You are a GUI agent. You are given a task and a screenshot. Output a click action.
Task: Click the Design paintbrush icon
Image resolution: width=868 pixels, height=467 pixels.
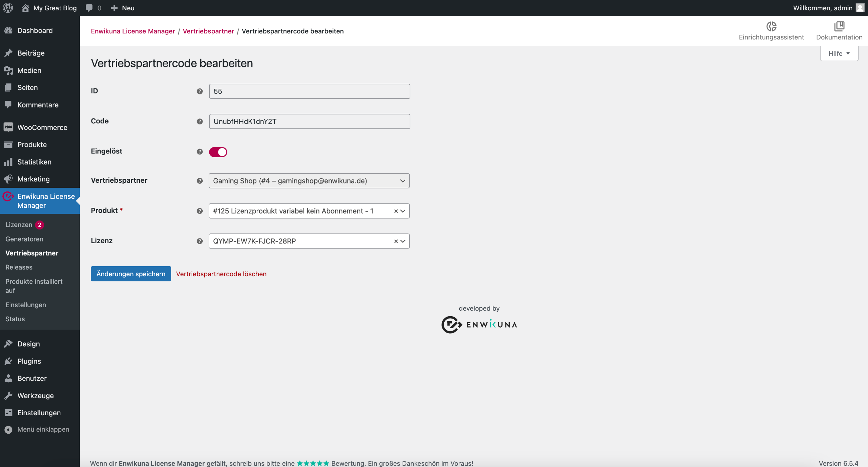click(8, 344)
